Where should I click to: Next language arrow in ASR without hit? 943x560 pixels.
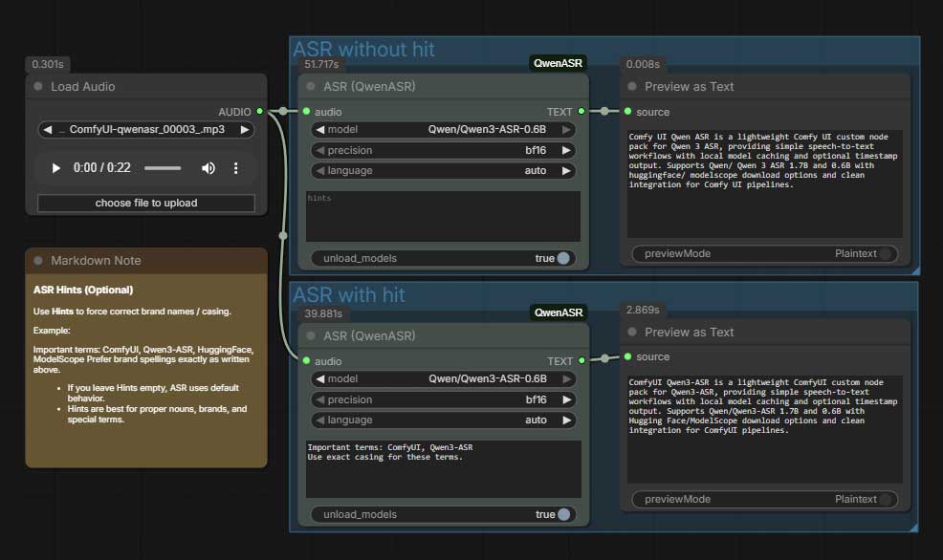(566, 171)
